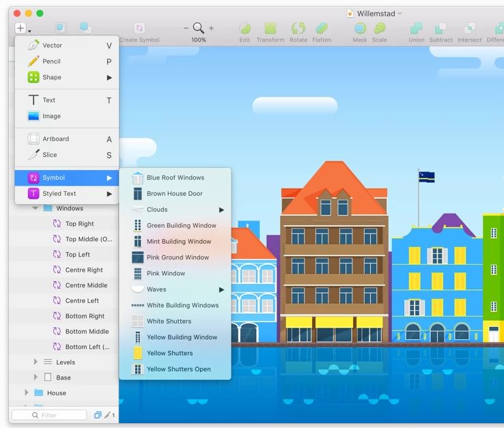This screenshot has width=504, height=428.
Task: Select Pencil from the Insert menu
Action: point(67,61)
